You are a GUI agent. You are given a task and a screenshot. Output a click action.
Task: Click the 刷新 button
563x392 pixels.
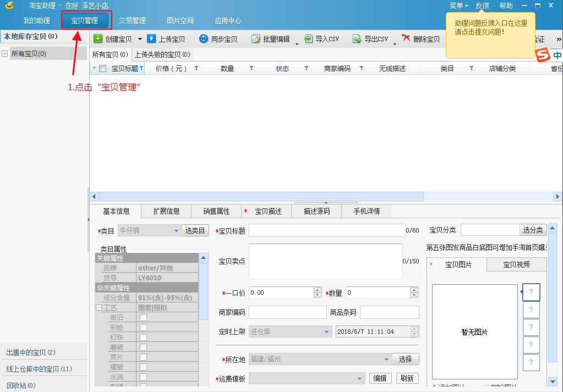[x=407, y=378]
